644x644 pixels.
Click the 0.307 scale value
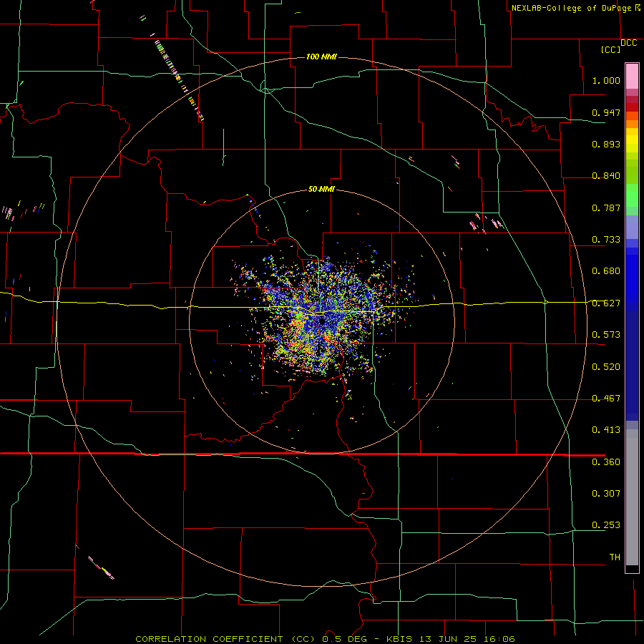pyautogui.click(x=606, y=494)
